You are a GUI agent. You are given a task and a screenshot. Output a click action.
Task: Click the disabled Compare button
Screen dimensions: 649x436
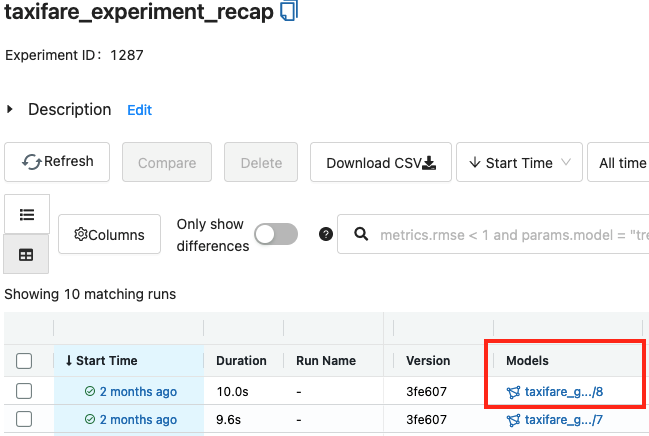click(167, 162)
